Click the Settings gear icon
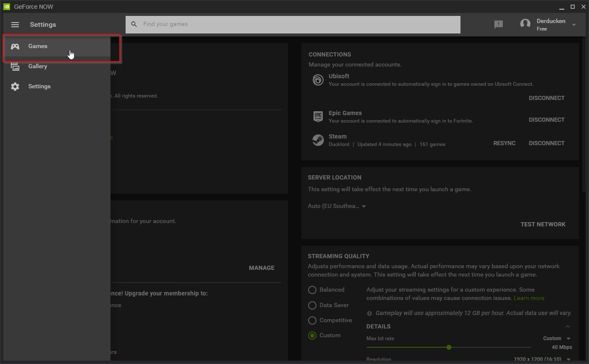Viewport: 589px width, 364px height. 15,87
